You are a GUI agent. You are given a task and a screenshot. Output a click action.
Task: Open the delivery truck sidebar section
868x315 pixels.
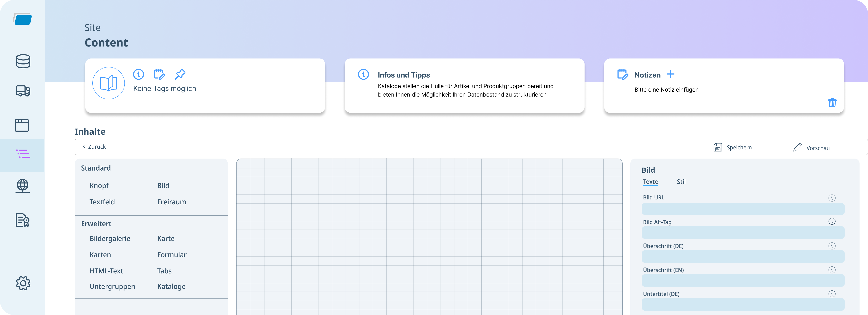23,91
